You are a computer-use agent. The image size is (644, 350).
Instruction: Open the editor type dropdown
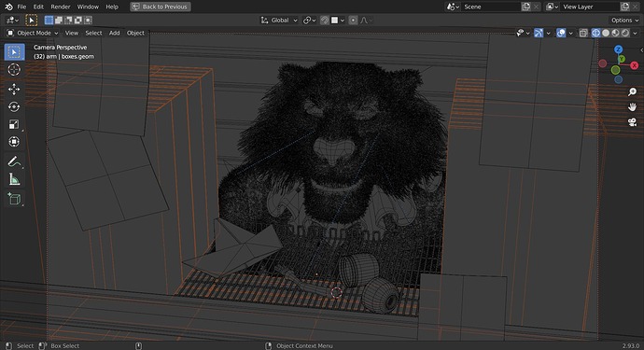12,21
